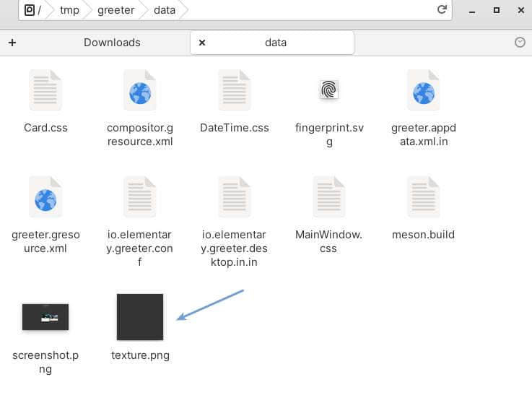Click the io.elementary.greeter.desktop.in.in file name
The image size is (532, 403).
pos(234,248)
